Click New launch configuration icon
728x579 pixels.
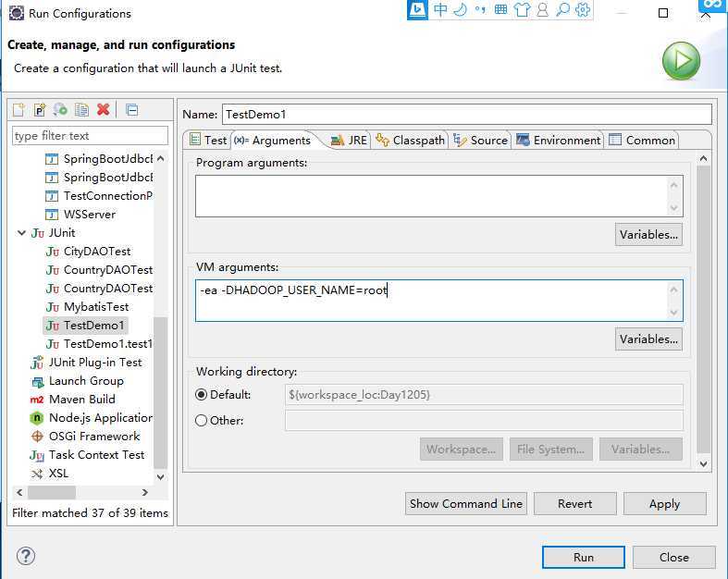[x=19, y=110]
